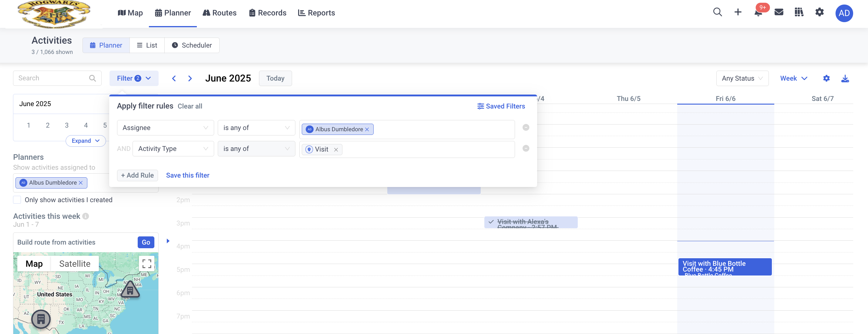Open Visit with Blue Bottle Coffee event
The height and width of the screenshot is (334, 868).
pos(725,267)
